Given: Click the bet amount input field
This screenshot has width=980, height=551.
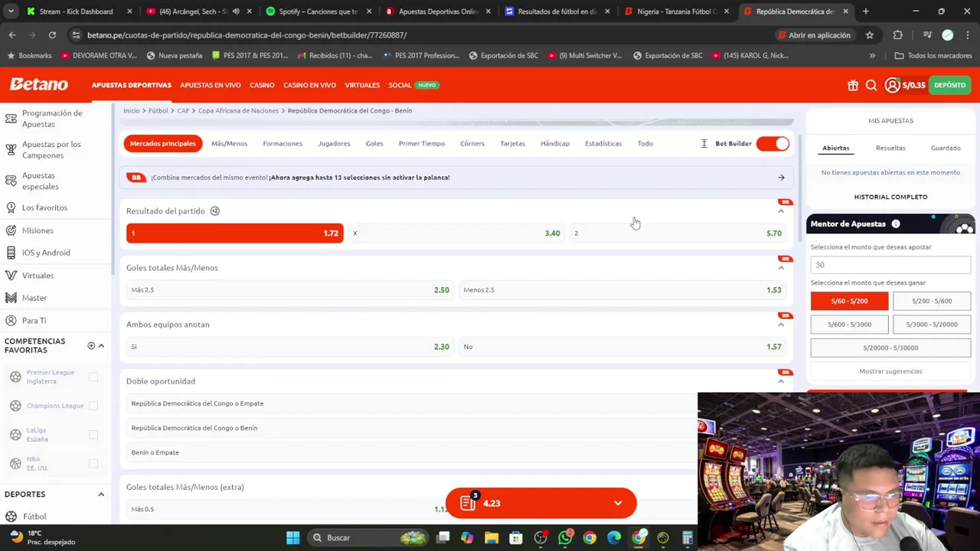Looking at the screenshot, I should (x=890, y=265).
